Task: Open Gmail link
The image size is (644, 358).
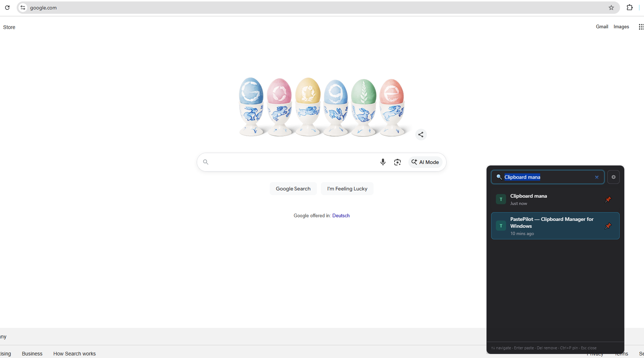Action: [x=602, y=26]
